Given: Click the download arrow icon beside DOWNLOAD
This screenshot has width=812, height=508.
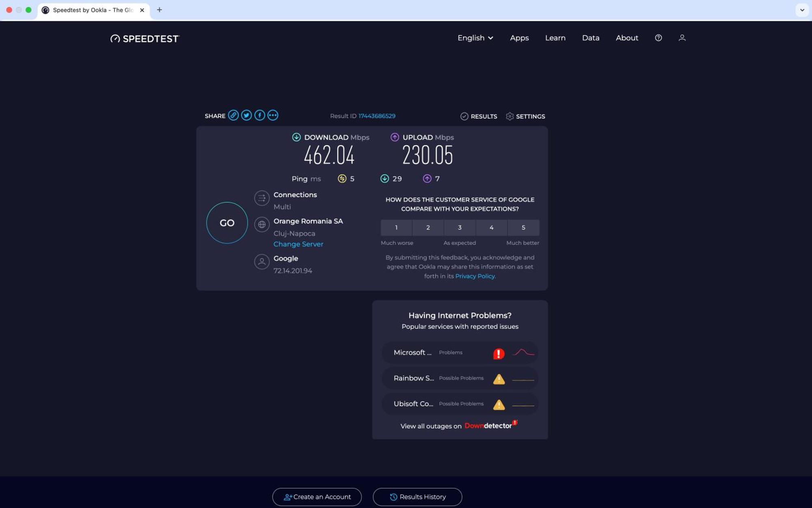Looking at the screenshot, I should click(296, 137).
